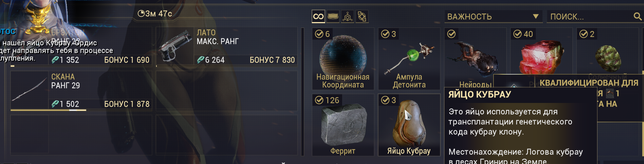This screenshot has width=644, height=164.
Task: Click the mission timer clock icon
Action: [141, 14]
